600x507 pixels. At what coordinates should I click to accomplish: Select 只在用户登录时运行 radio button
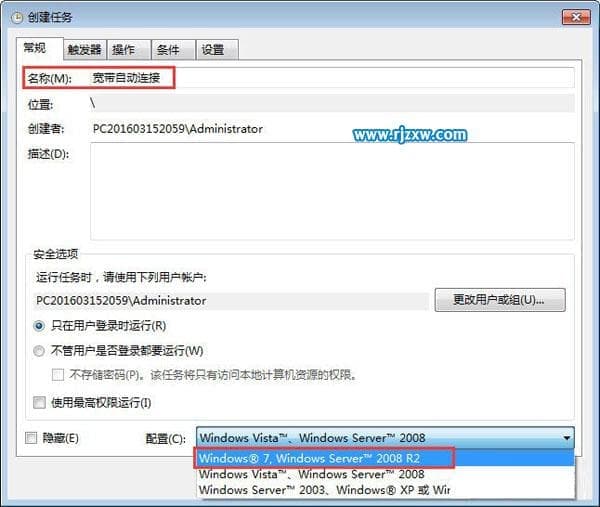click(x=39, y=326)
